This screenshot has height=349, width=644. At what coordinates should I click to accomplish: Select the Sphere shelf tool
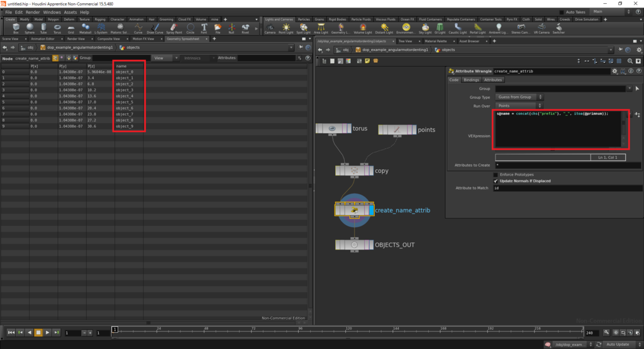click(x=30, y=28)
